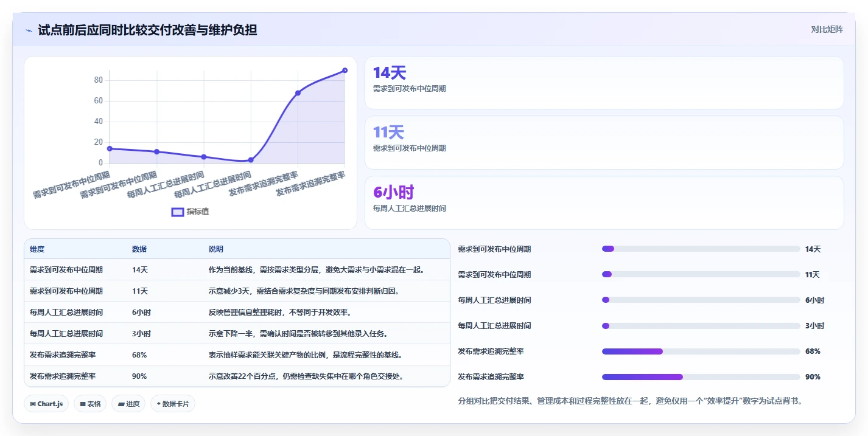
Task: Toggle the 指标值 legend label
Action: tap(198, 212)
